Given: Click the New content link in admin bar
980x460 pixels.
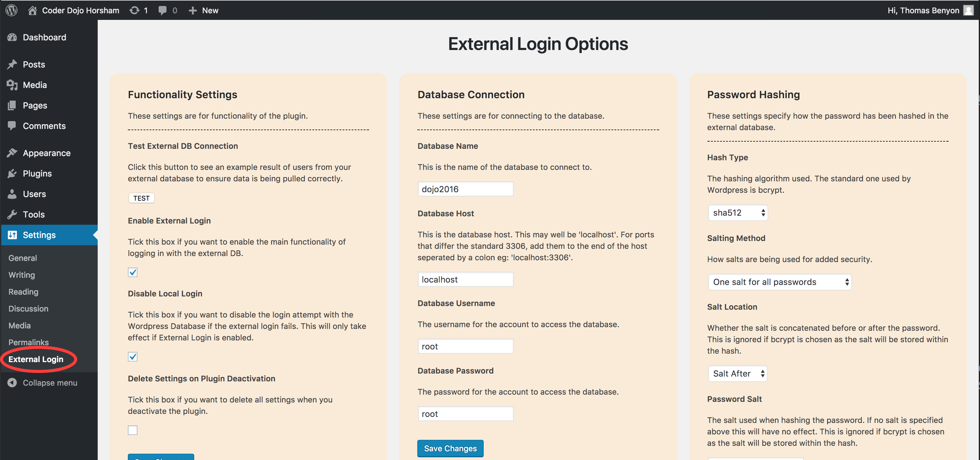Looking at the screenshot, I should (x=210, y=10).
